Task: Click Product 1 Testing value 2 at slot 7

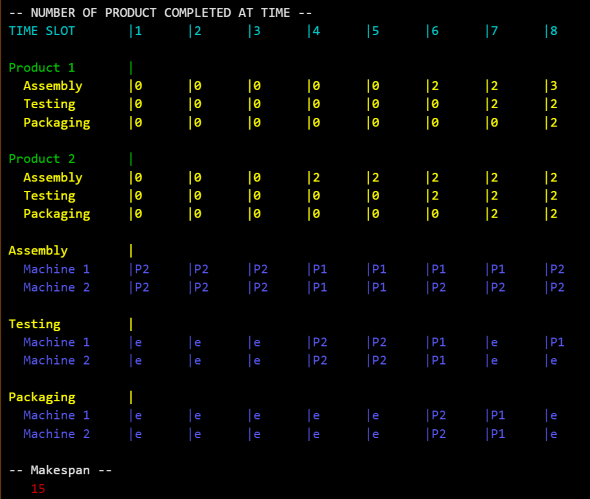Action: [494, 104]
